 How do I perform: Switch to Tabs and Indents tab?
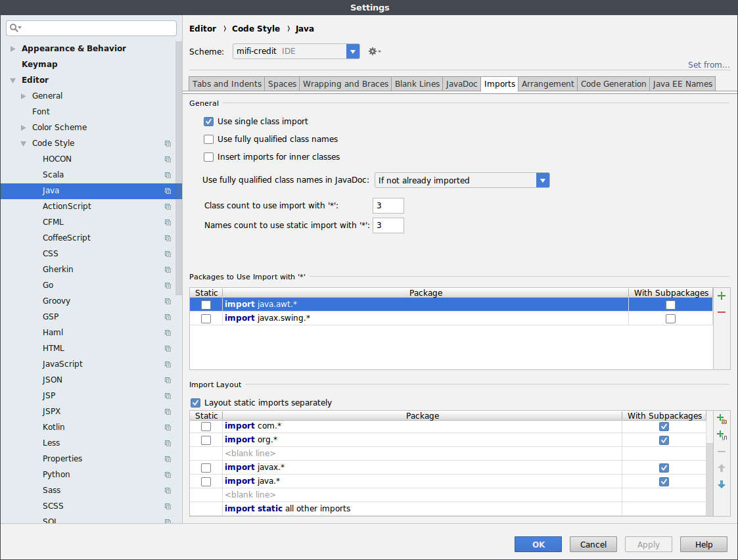(x=227, y=83)
